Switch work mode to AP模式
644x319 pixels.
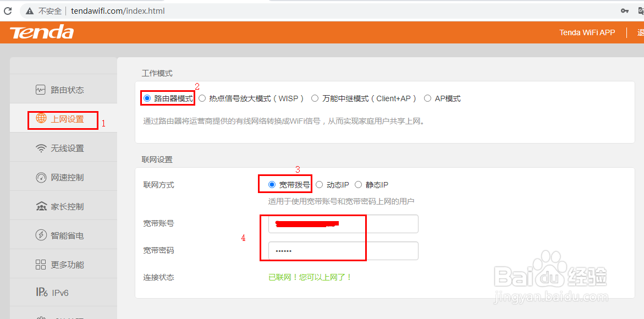[x=428, y=98]
